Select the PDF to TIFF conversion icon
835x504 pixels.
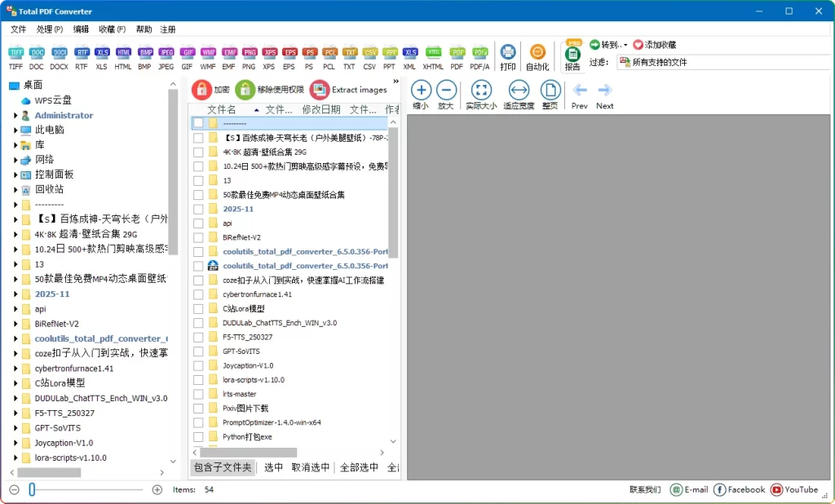tap(15, 53)
